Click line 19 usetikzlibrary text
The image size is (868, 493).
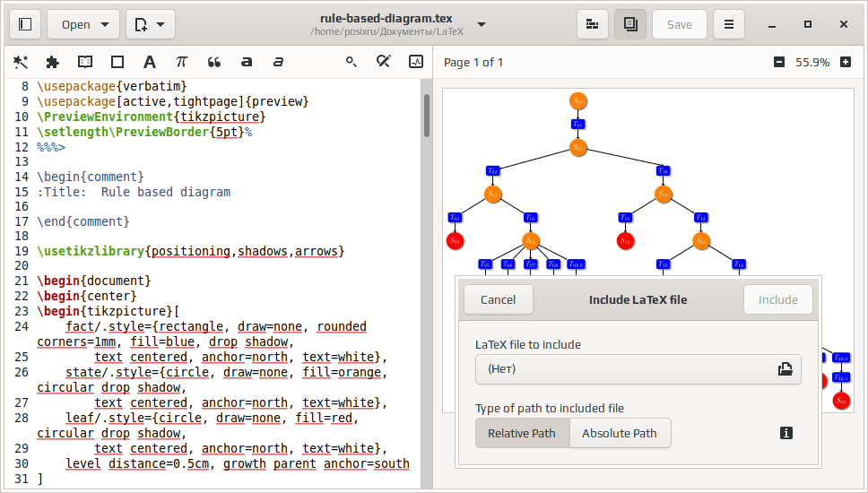click(x=190, y=251)
